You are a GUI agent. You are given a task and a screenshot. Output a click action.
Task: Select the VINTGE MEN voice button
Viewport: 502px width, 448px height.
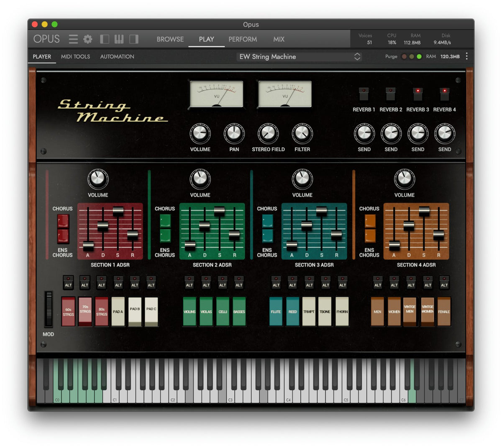pos(410,311)
